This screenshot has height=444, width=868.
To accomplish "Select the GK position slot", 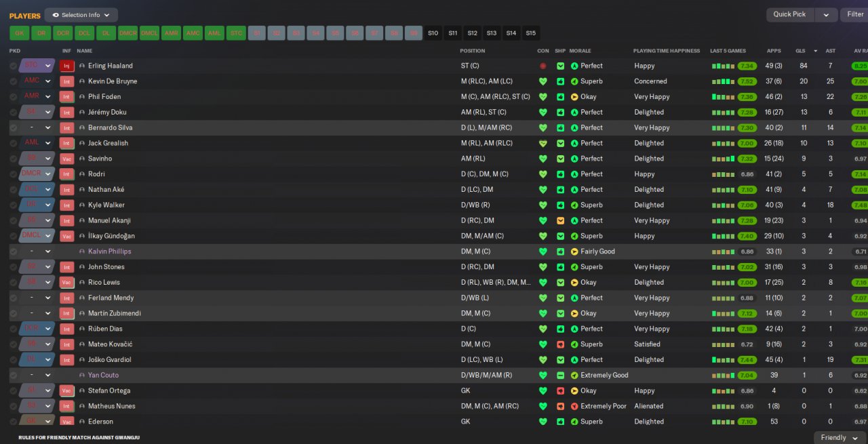I will [x=19, y=33].
